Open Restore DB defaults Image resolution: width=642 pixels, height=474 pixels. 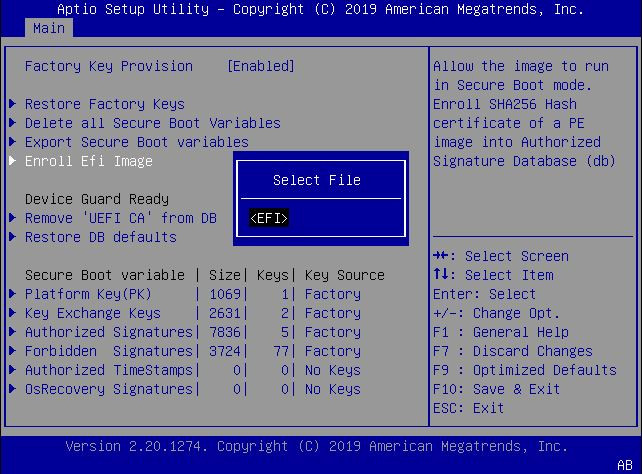101,237
